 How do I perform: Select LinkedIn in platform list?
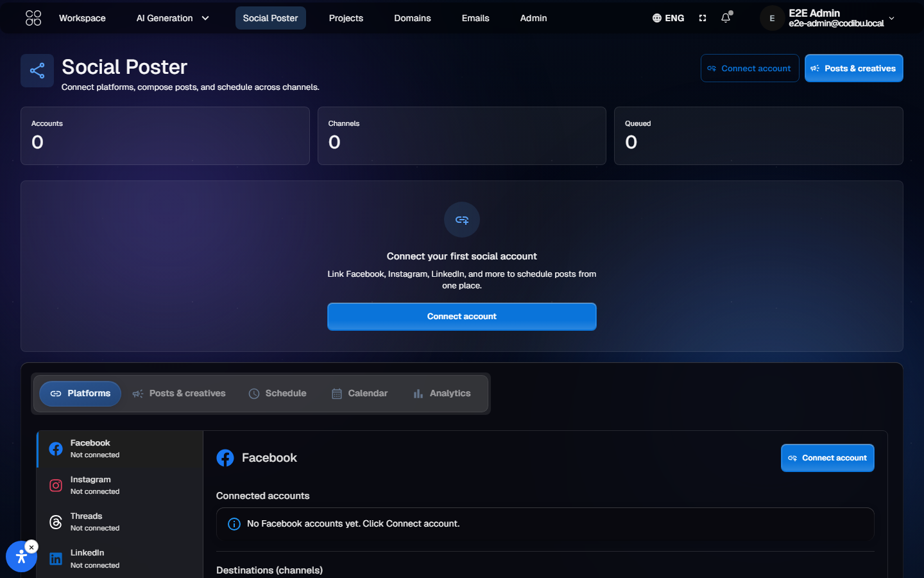pos(120,559)
